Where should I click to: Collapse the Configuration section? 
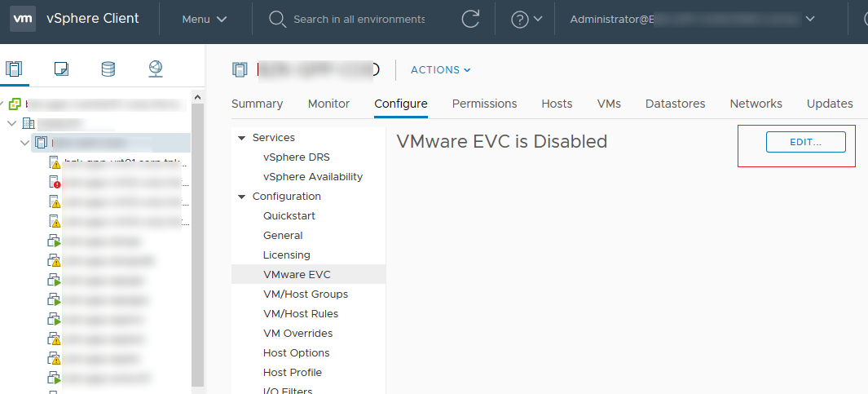pyautogui.click(x=241, y=197)
